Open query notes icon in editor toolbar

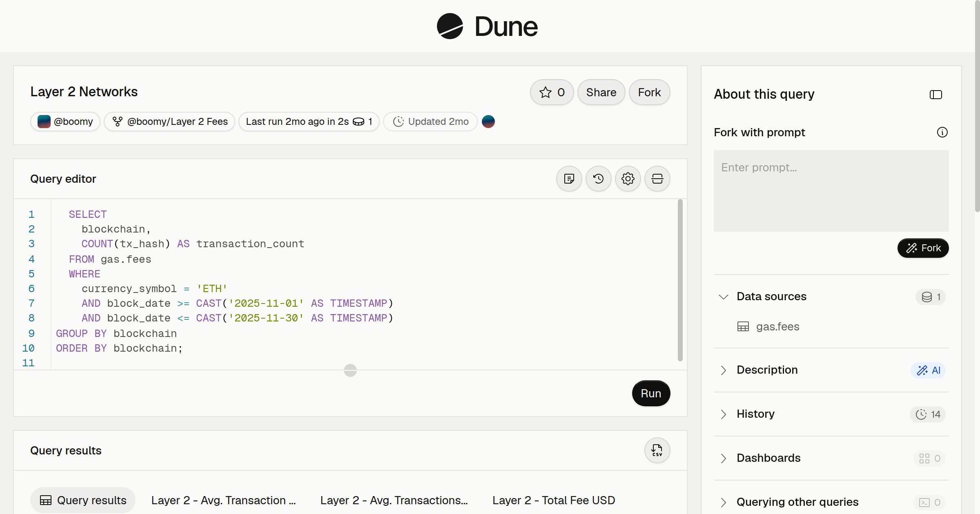pyautogui.click(x=569, y=179)
